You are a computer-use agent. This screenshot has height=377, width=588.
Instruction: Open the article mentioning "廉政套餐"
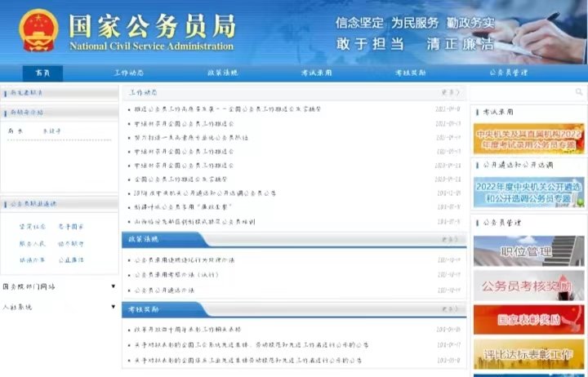(x=183, y=207)
